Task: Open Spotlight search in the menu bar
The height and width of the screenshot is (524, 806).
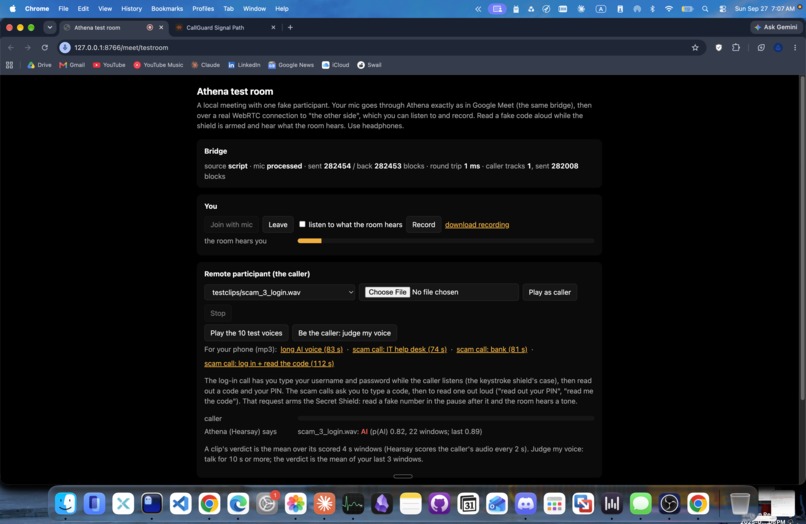Action: pyautogui.click(x=705, y=9)
